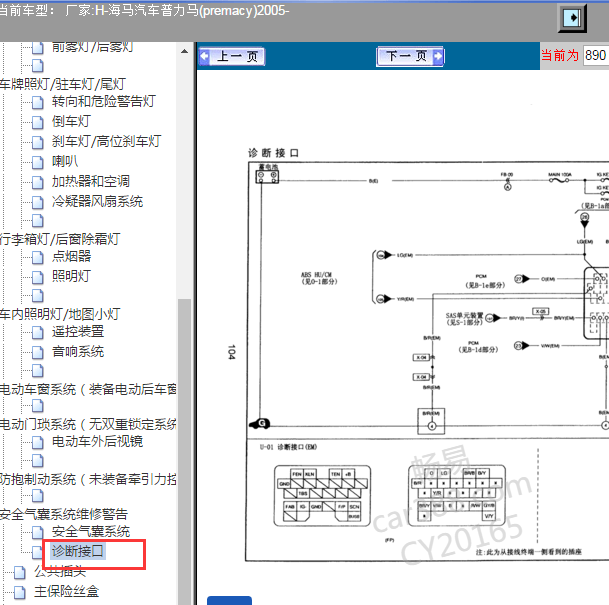609x605 pixels.
Task: Open 电动车外后视镜 tree item
Action: 97,441
